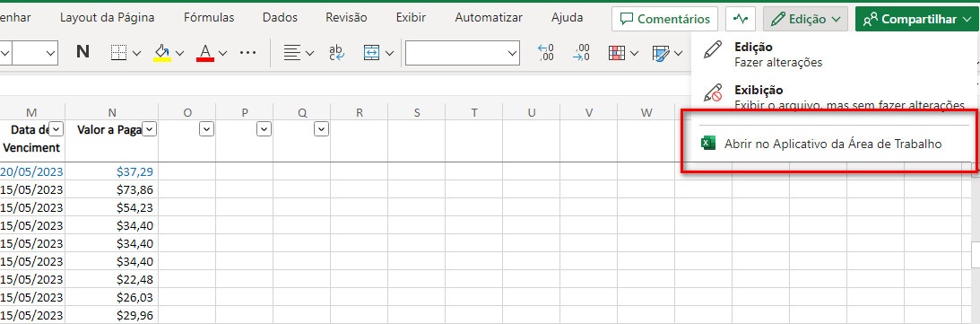The height and width of the screenshot is (324, 980).
Task: Open filter dropdown in column O
Action: point(207,129)
